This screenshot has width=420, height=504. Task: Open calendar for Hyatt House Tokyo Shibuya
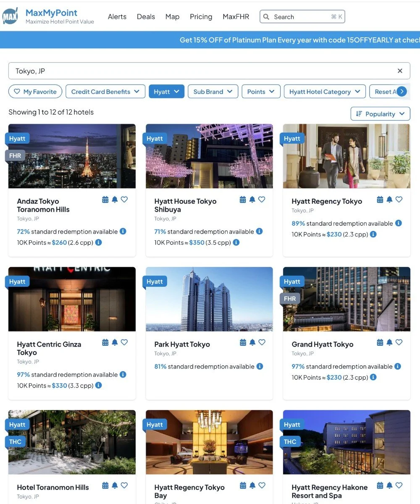[243, 199]
